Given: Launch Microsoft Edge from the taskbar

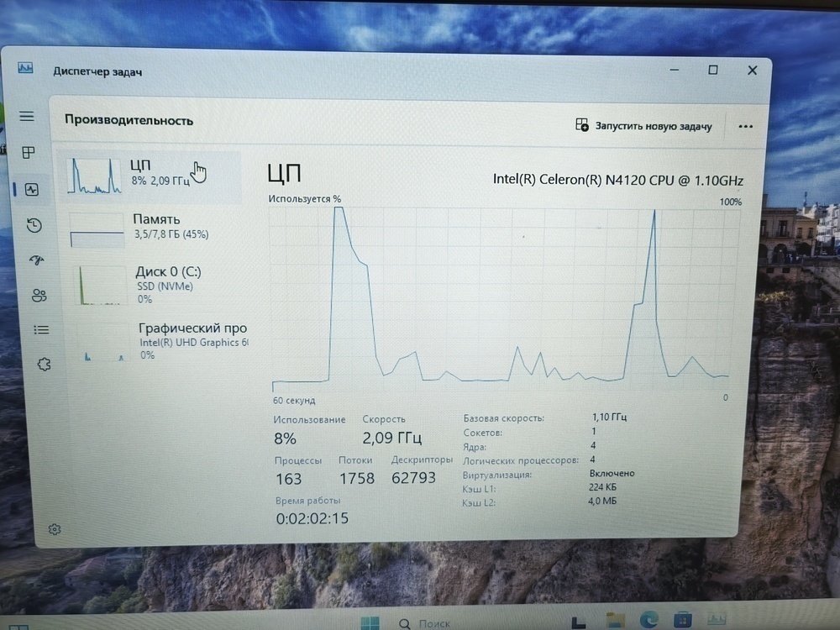Looking at the screenshot, I should (x=648, y=619).
